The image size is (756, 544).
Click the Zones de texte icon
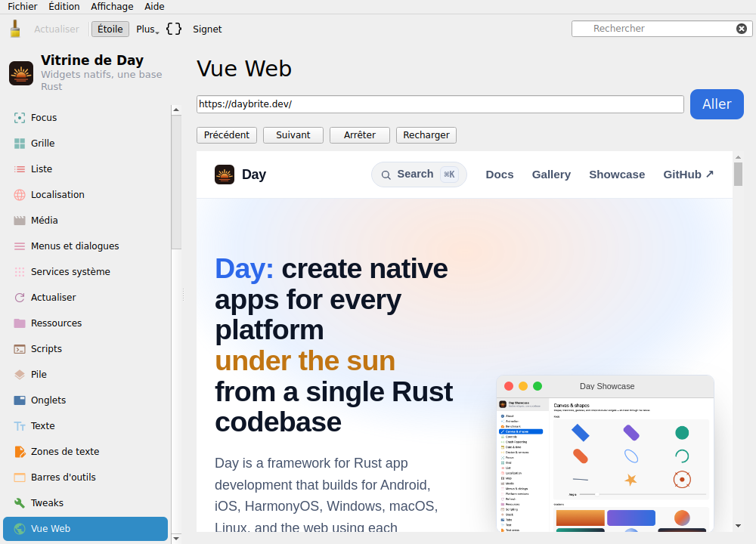pyautogui.click(x=20, y=452)
